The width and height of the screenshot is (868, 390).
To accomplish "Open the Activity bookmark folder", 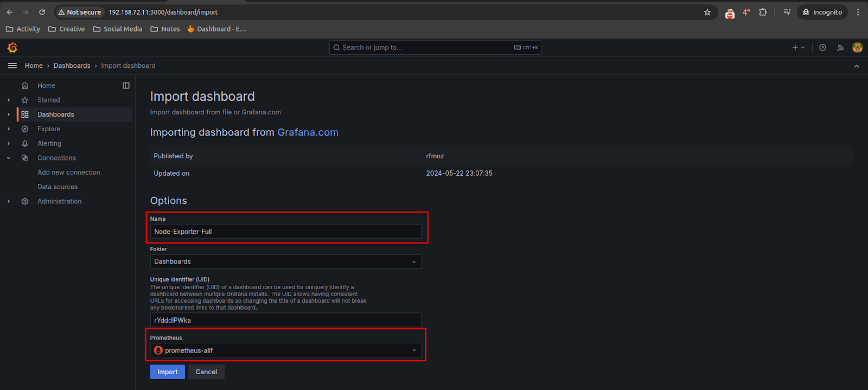I will tap(23, 29).
